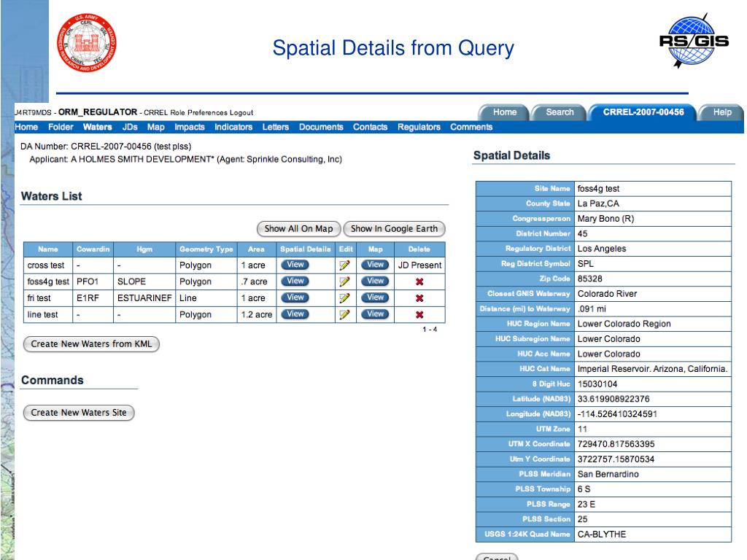Click Show In Google Earth button

click(x=394, y=229)
